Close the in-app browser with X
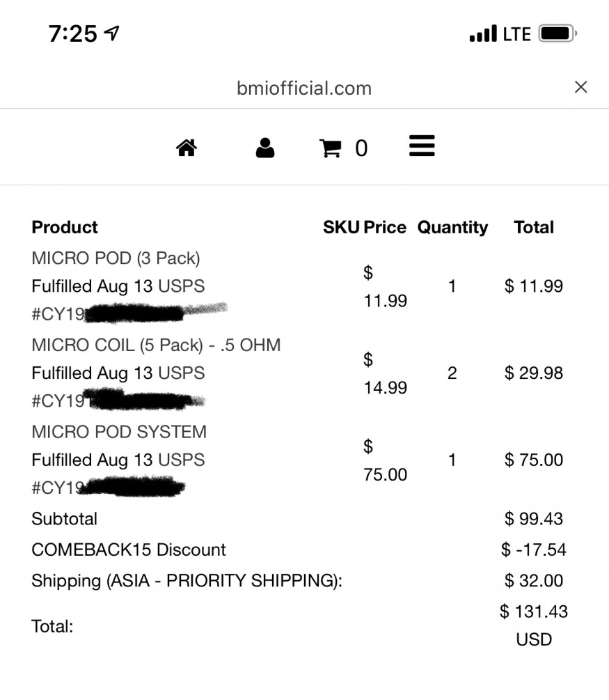This screenshot has width=609, height=700. click(x=580, y=87)
